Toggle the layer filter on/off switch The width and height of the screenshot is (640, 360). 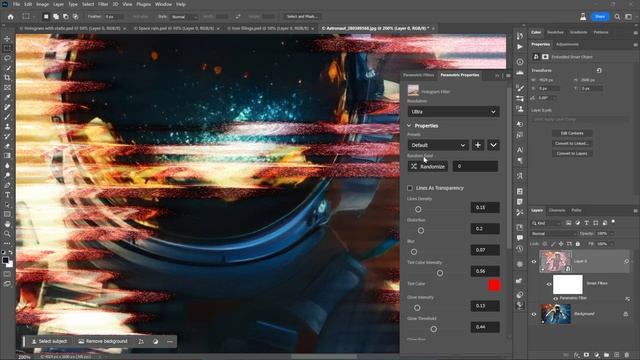[x=613, y=222]
